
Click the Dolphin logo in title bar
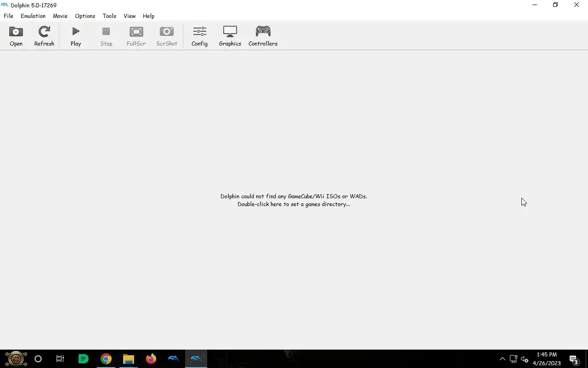pos(5,5)
